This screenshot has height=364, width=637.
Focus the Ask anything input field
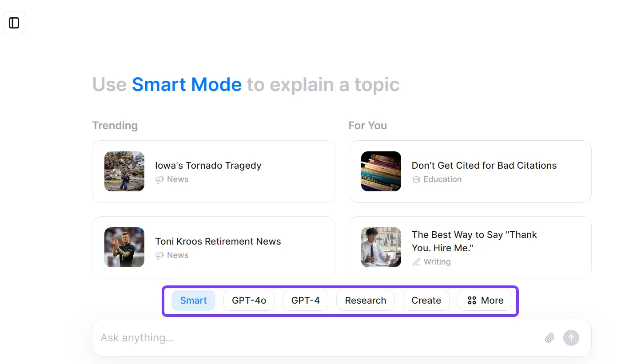(311, 338)
